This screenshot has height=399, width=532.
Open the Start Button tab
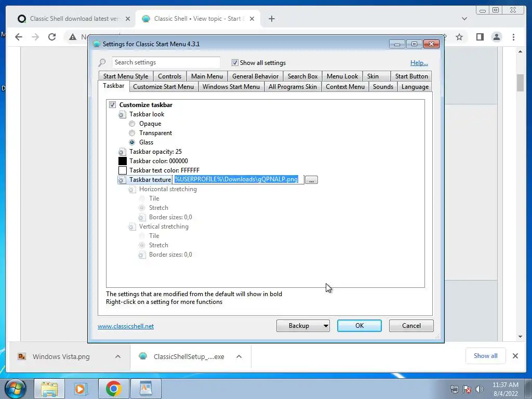pyautogui.click(x=411, y=76)
